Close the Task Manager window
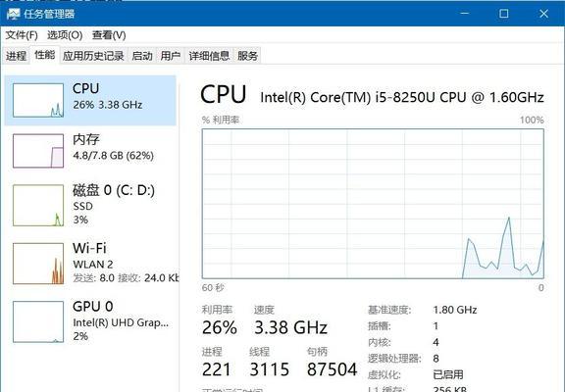This screenshot has height=392, width=565. pyautogui.click(x=543, y=14)
